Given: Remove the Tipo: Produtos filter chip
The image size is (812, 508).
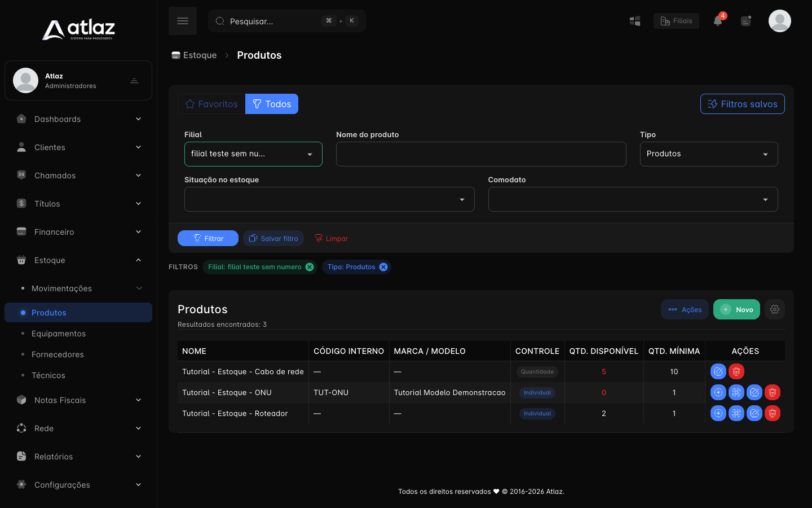Looking at the screenshot, I should 383,267.
